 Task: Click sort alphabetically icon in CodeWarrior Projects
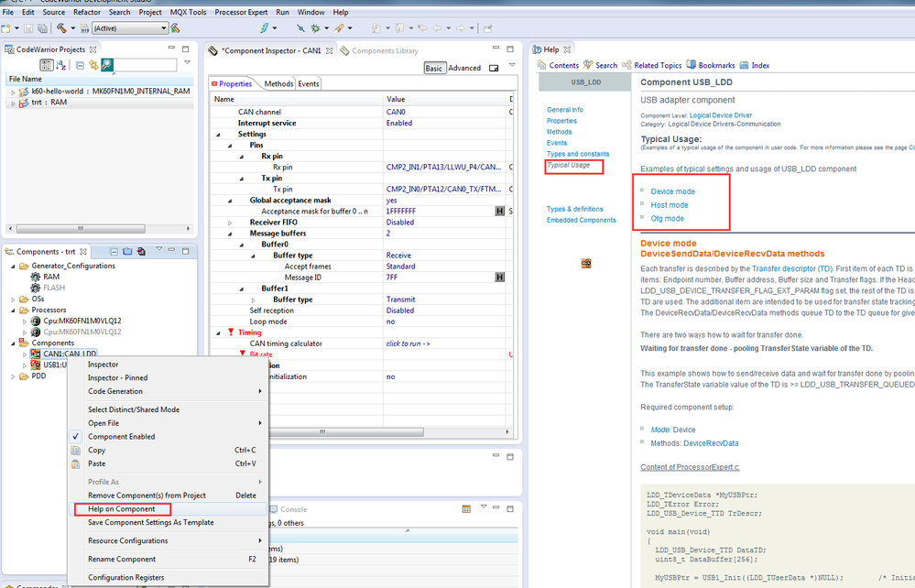(61, 65)
